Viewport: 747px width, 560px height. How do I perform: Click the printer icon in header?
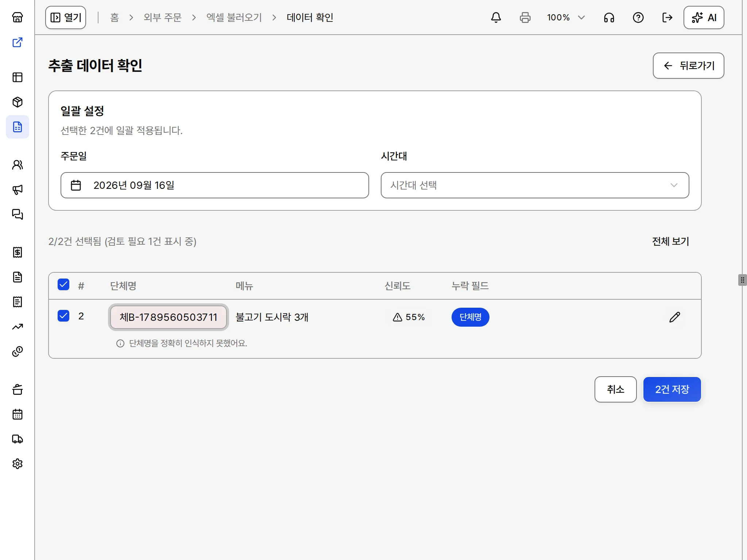pos(525,17)
